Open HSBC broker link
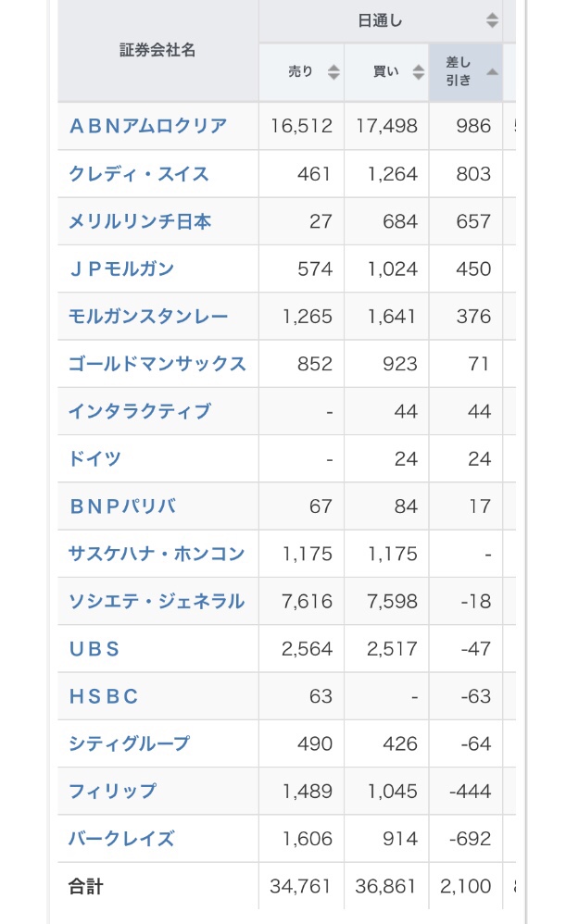 (x=104, y=696)
